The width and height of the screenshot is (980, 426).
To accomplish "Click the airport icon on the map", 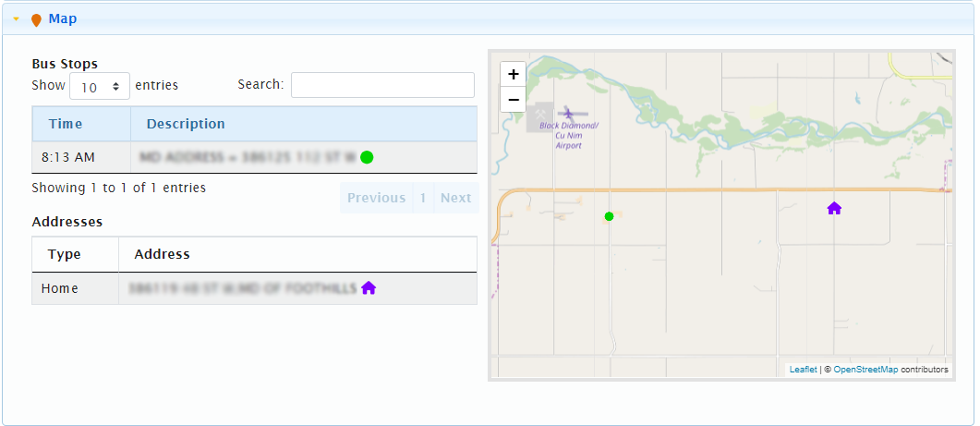I will click(567, 113).
